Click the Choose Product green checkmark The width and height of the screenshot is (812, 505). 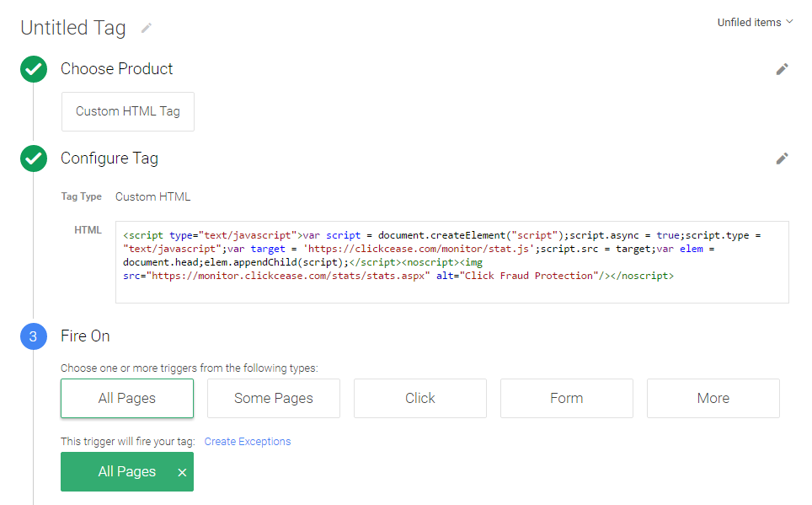coord(34,69)
